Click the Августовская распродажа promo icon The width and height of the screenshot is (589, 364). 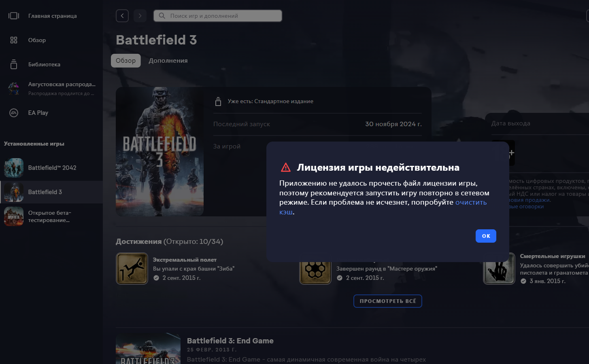click(14, 89)
